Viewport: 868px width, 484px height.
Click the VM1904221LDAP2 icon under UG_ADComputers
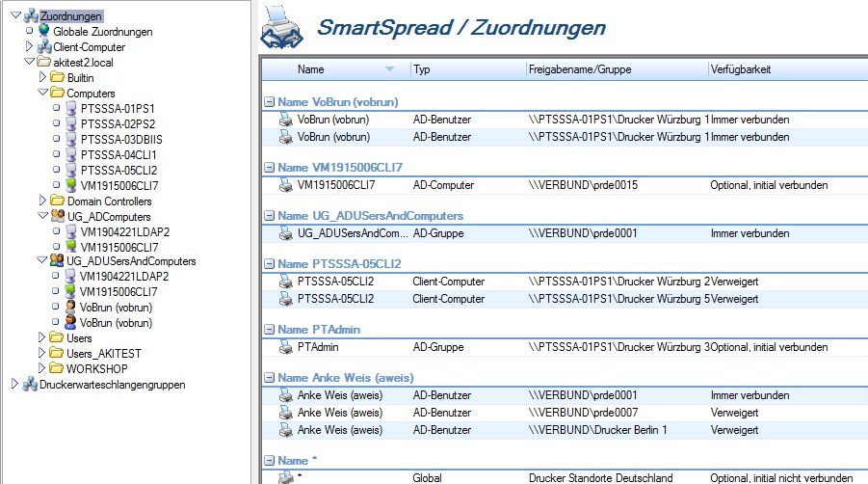[x=71, y=231]
